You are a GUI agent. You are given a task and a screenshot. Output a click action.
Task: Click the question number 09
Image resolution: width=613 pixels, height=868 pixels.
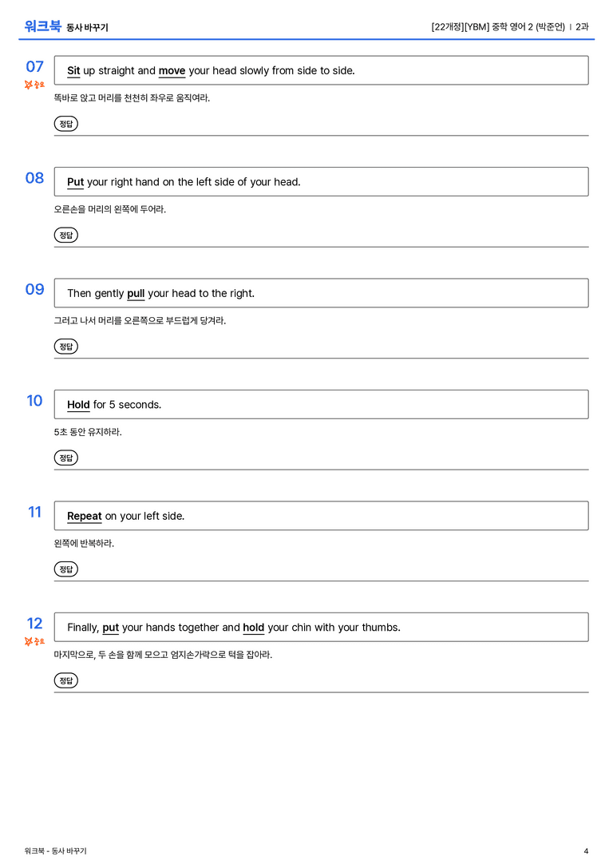(x=34, y=289)
